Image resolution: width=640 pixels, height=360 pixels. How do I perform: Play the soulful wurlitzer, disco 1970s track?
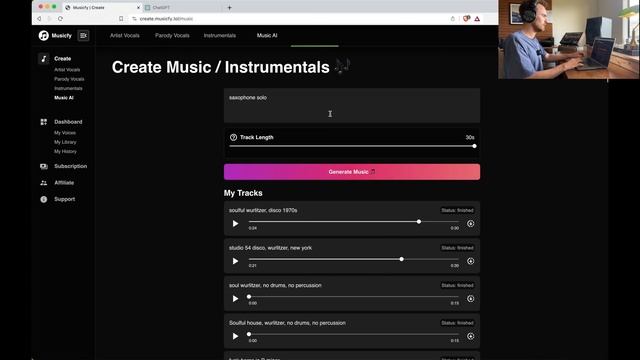236,224
